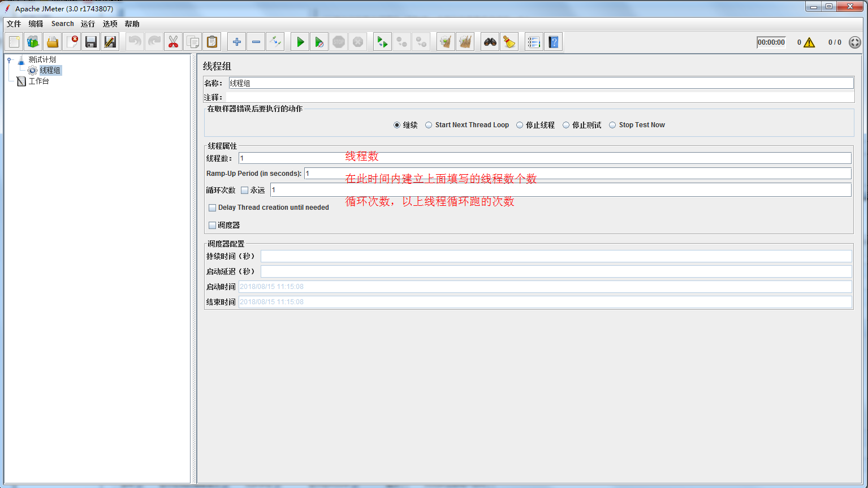This screenshot has height=488, width=868.
Task: Click the 00:00:00 elapsed timer box
Action: [x=771, y=42]
